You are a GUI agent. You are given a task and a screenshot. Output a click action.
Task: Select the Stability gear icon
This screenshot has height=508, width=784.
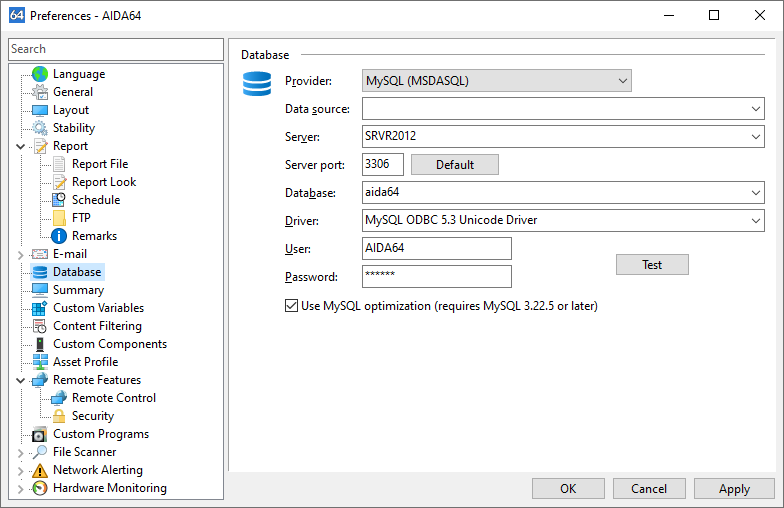pyautogui.click(x=40, y=128)
